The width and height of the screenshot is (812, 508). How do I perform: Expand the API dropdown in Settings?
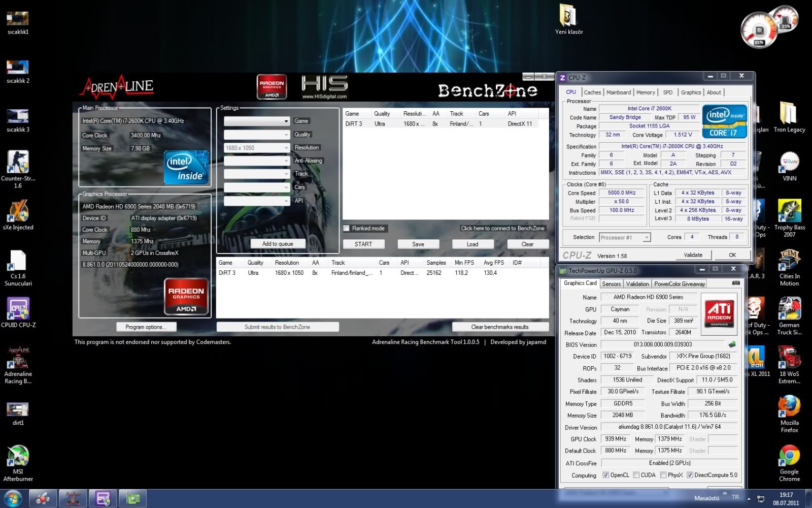pyautogui.click(x=257, y=201)
